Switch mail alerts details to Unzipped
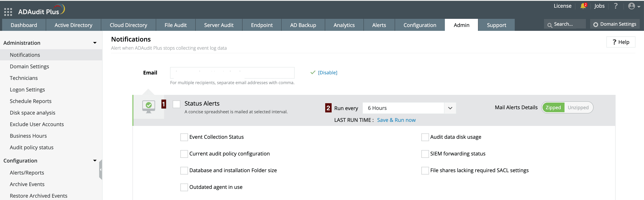Screen dimensions: 644x200 (578, 107)
